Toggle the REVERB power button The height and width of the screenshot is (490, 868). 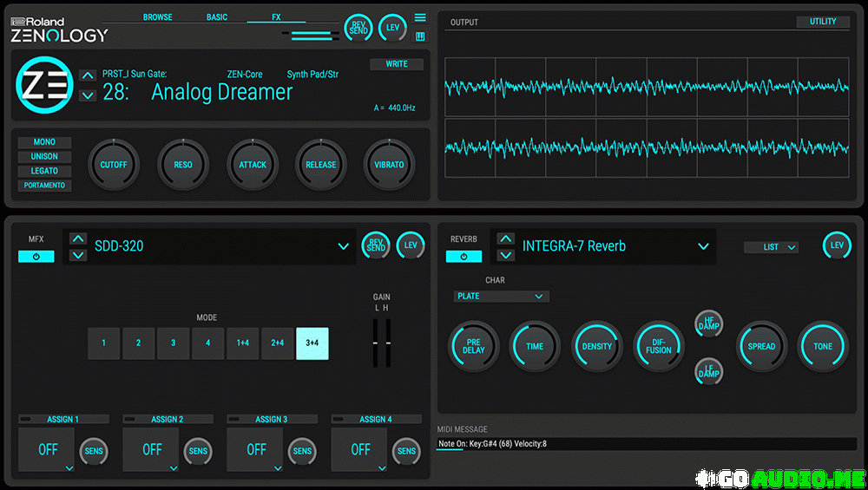coord(464,257)
